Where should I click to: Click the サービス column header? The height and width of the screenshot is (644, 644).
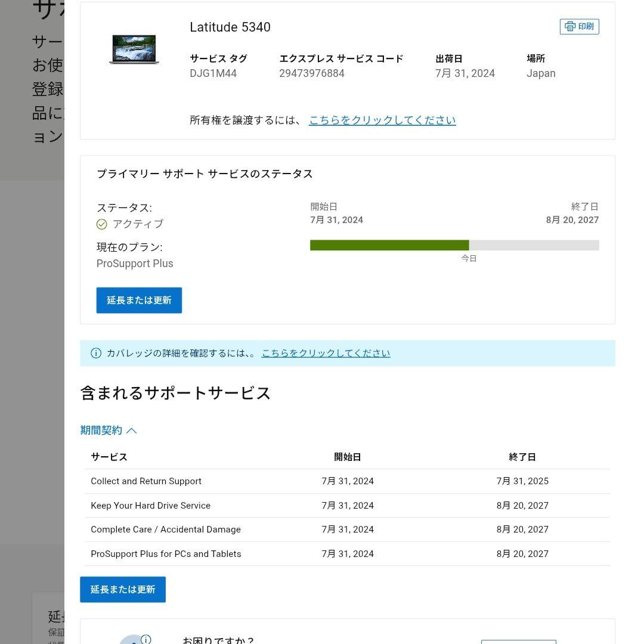[x=109, y=457]
